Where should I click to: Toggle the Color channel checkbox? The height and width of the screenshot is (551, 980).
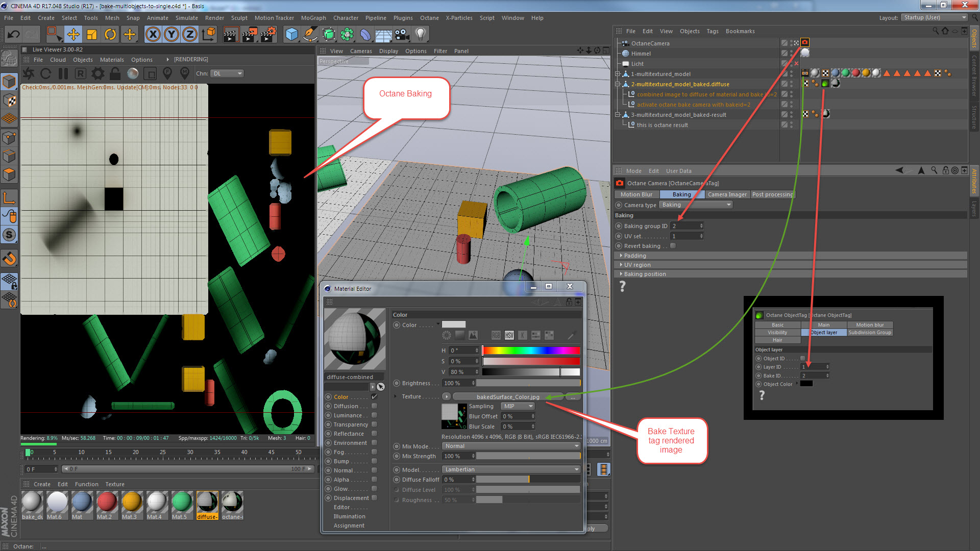pos(374,397)
